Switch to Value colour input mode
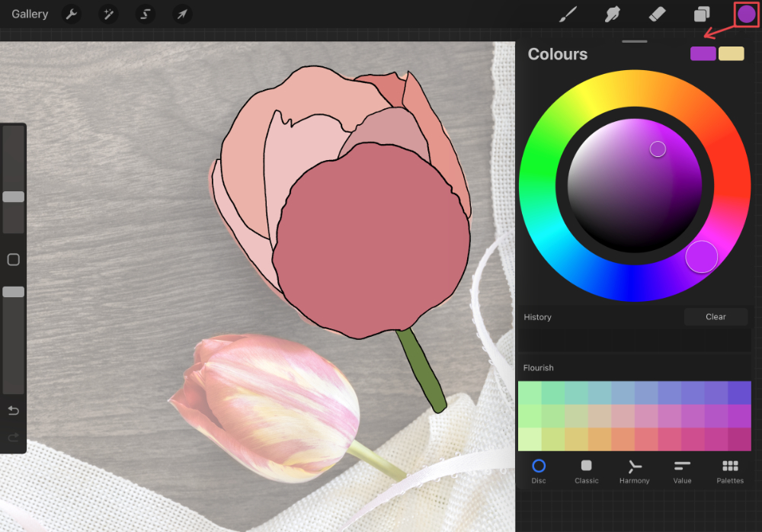This screenshot has height=532, width=762. pyautogui.click(x=682, y=471)
